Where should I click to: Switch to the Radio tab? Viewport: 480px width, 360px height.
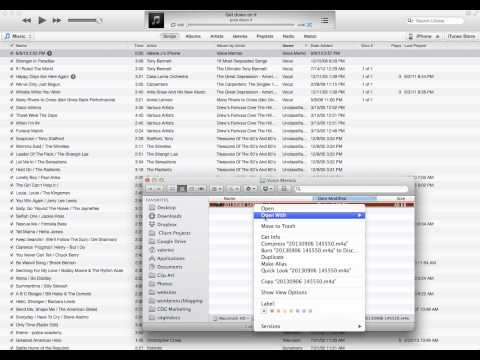[288, 36]
